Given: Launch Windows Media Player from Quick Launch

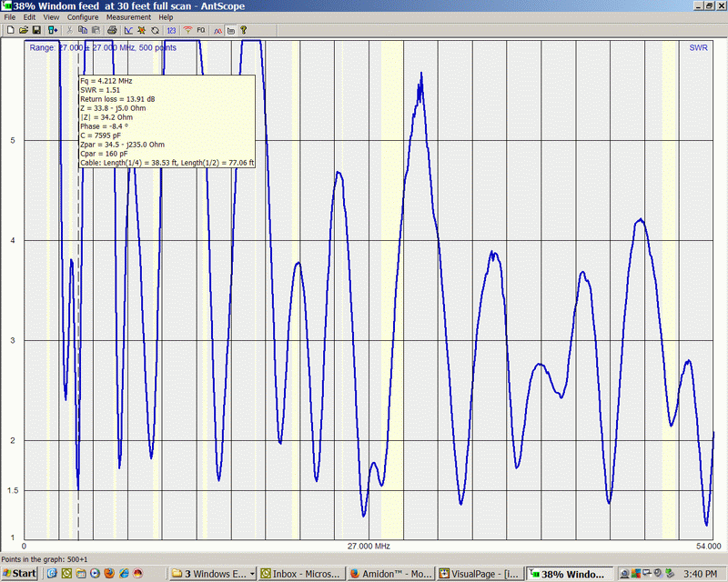Looking at the screenshot, I should click(x=95, y=574).
